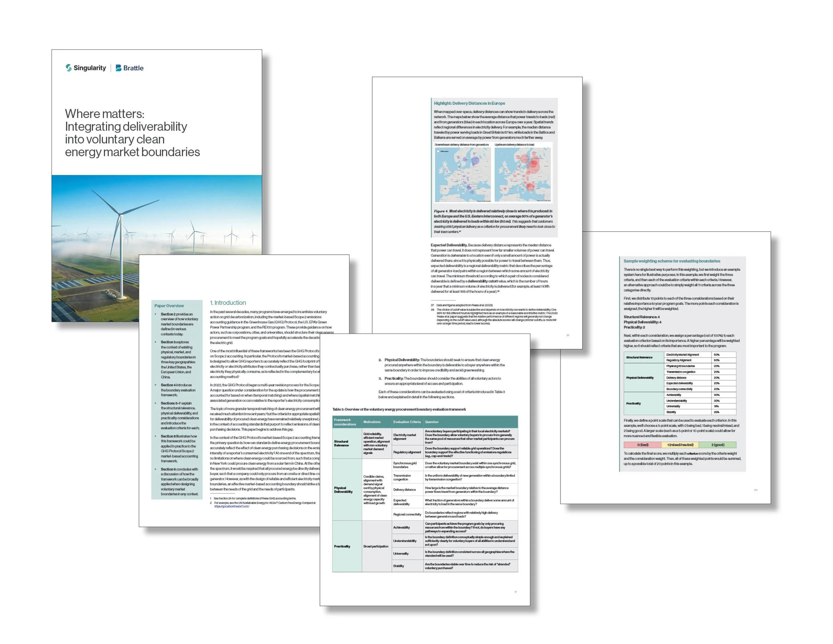Viewport: 833px width, 644px height.
Task: Click 'Sample weighting scheme for evaluating boundaries' heading
Action: point(672,261)
